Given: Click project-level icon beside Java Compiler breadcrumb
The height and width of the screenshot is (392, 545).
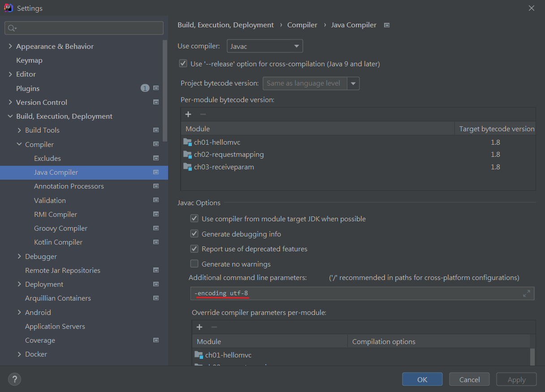Looking at the screenshot, I should [x=387, y=25].
